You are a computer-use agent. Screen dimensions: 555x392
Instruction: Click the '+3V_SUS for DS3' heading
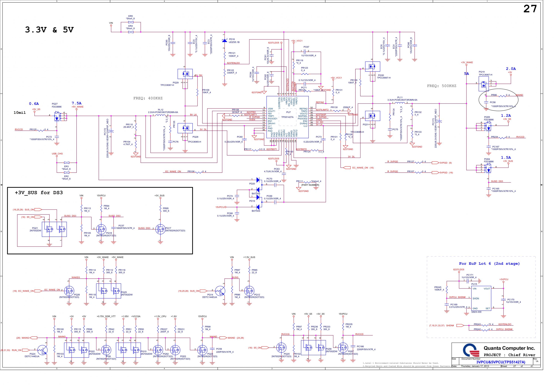(39, 192)
